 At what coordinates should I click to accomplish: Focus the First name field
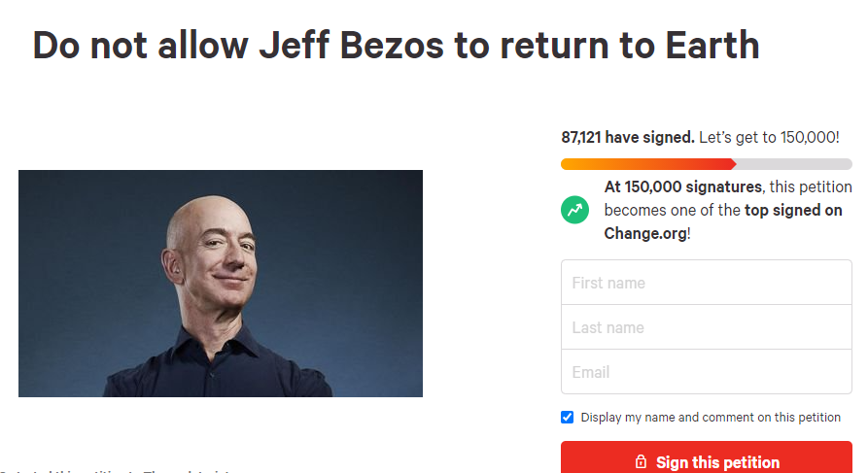pyautogui.click(x=707, y=282)
